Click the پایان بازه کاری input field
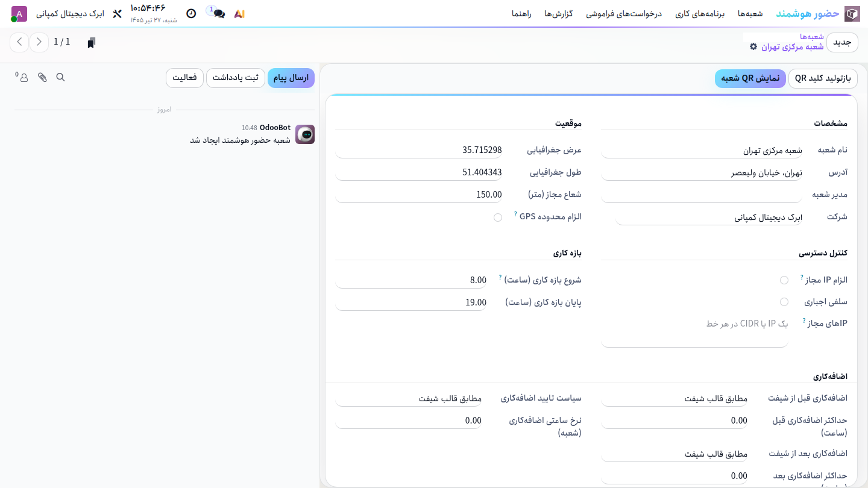Viewport: 868px width, 488px height. 411,302
